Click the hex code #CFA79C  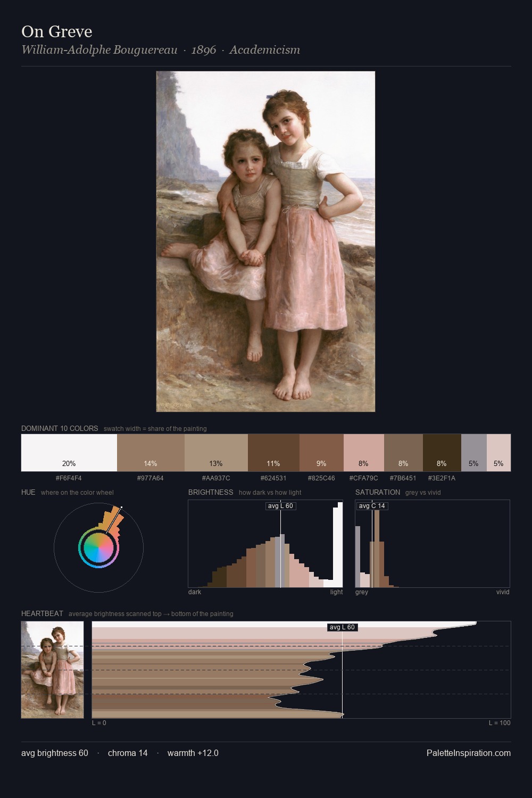[x=364, y=478]
